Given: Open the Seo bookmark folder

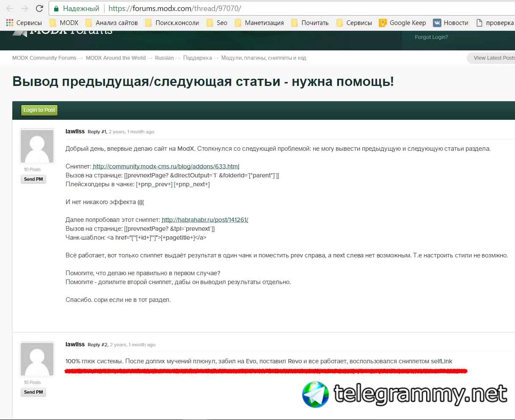Looking at the screenshot, I should (217, 23).
